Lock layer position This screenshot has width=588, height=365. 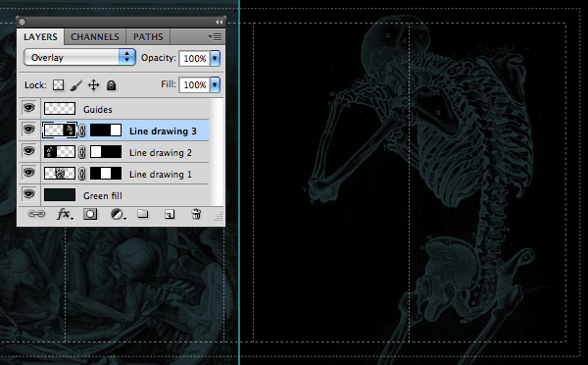pos(93,85)
